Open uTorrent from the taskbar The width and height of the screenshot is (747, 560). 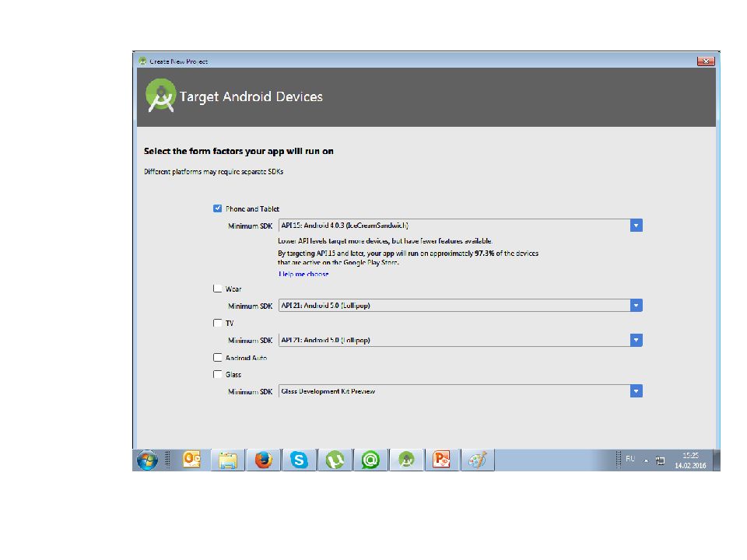point(335,460)
